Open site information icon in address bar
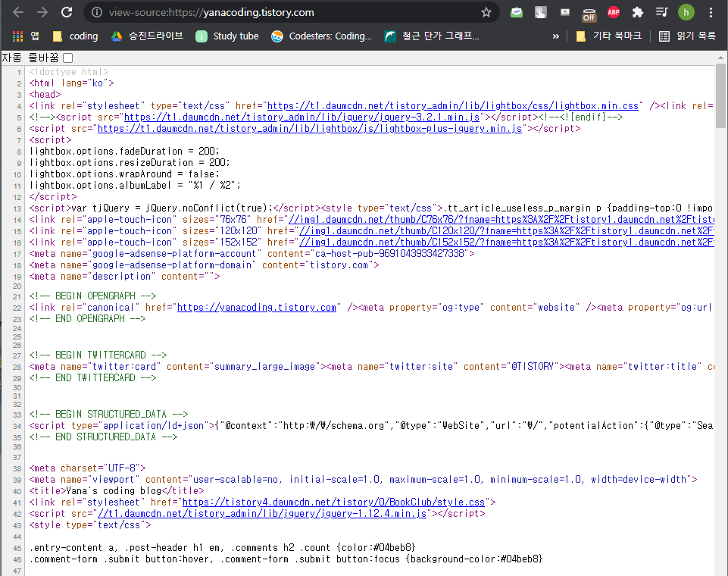The height and width of the screenshot is (576, 728). [96, 13]
